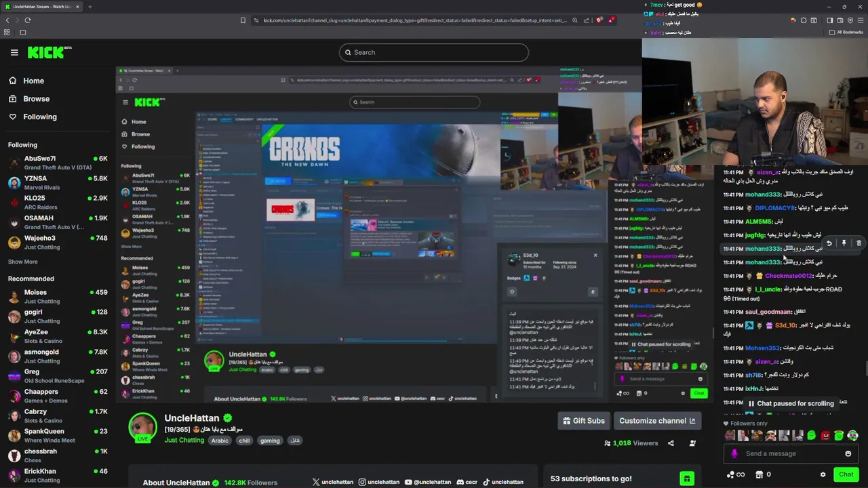Open Cabrzy recommended channel

pos(58,415)
